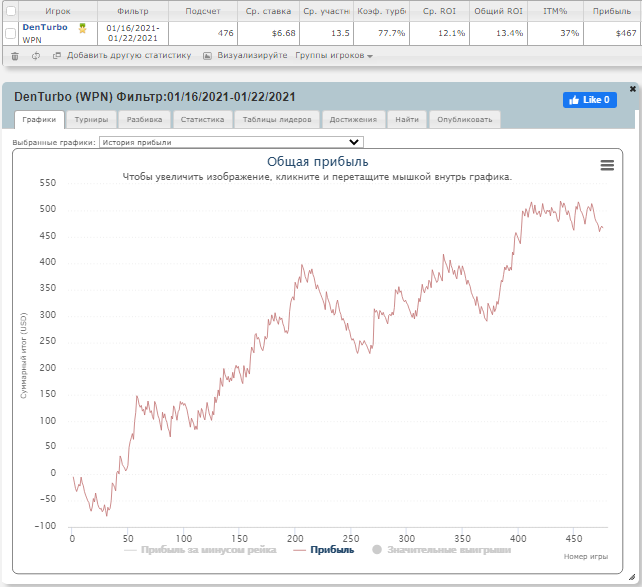Viewport: 642px width, 587px height.
Task: Sort by ITM% column header
Action: [x=555, y=11]
